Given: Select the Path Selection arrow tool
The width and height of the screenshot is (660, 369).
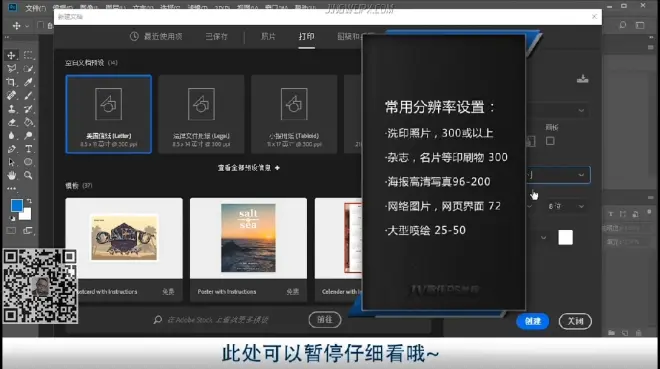Looking at the screenshot, I should 11,162.
